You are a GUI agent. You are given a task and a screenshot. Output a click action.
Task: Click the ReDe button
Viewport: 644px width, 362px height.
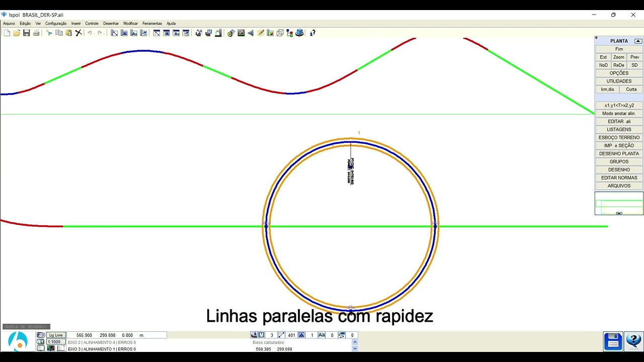619,65
